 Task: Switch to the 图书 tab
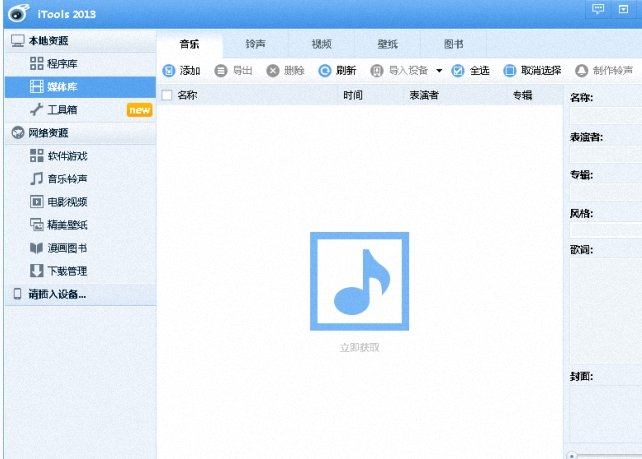point(454,44)
